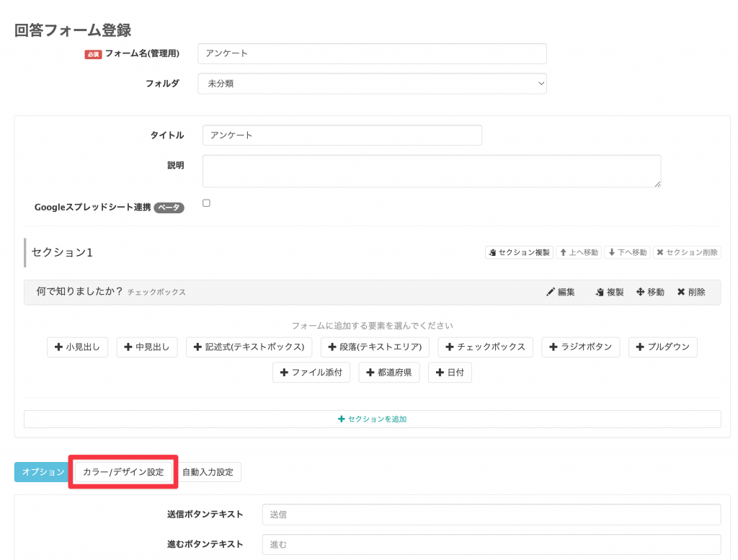Screen dimensions: 738x560
Task: Click the 説明 textarea
Action: pyautogui.click(x=432, y=171)
